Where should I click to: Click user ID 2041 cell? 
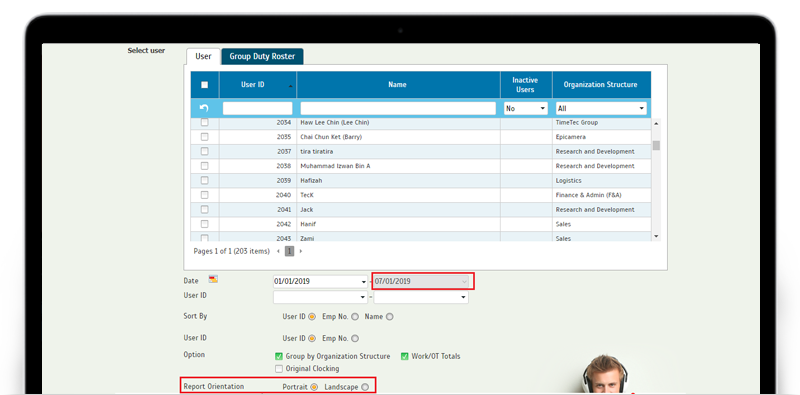tap(258, 210)
